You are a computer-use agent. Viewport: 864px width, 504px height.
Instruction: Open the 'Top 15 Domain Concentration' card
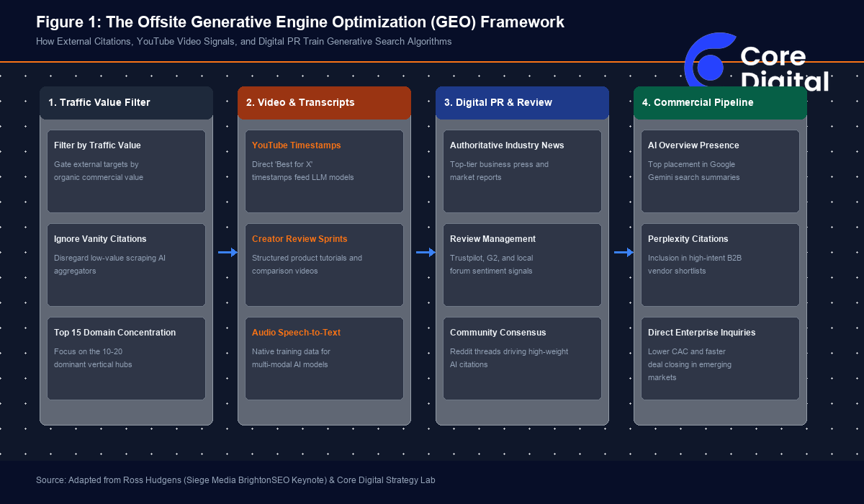(126, 359)
